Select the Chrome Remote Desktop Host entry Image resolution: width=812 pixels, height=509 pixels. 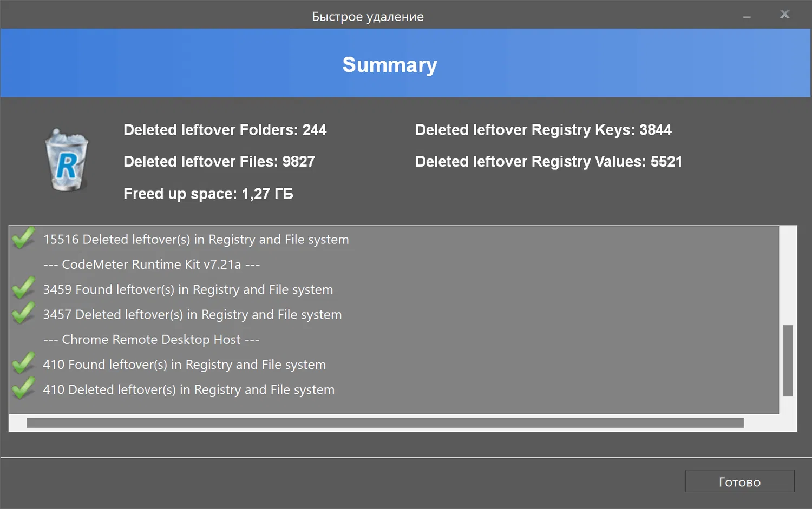(151, 340)
